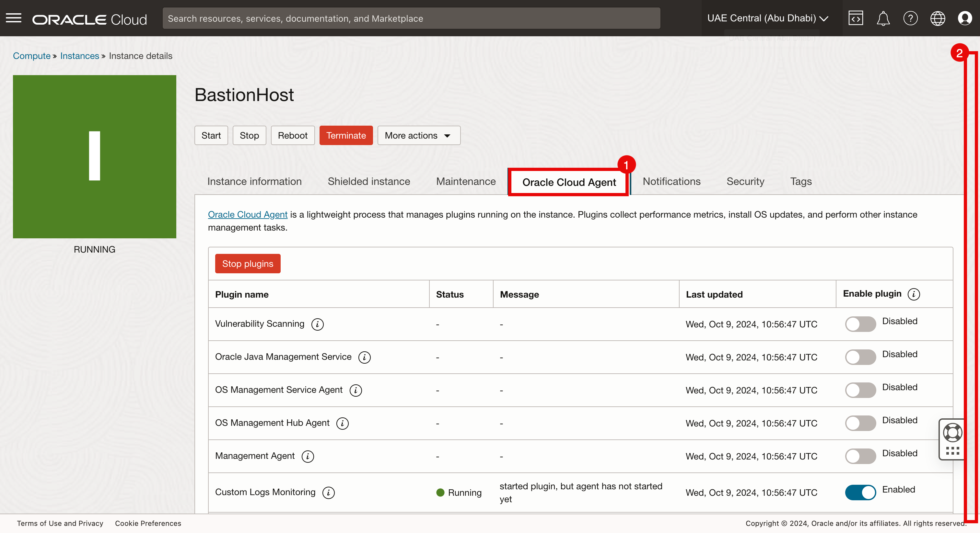The image size is (980, 533).
Task: Click the lifebuoy support widget icon
Action: 952,433
